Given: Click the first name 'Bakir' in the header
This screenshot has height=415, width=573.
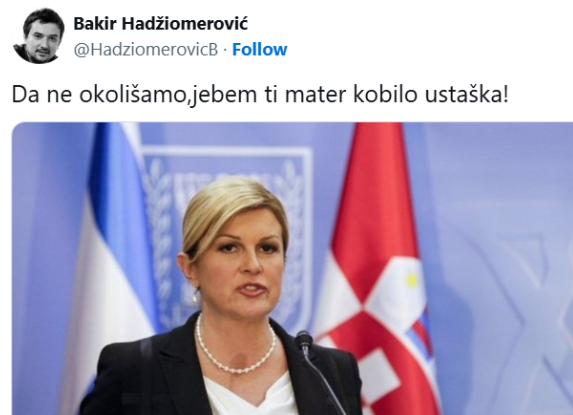Looking at the screenshot, I should click(x=95, y=24).
